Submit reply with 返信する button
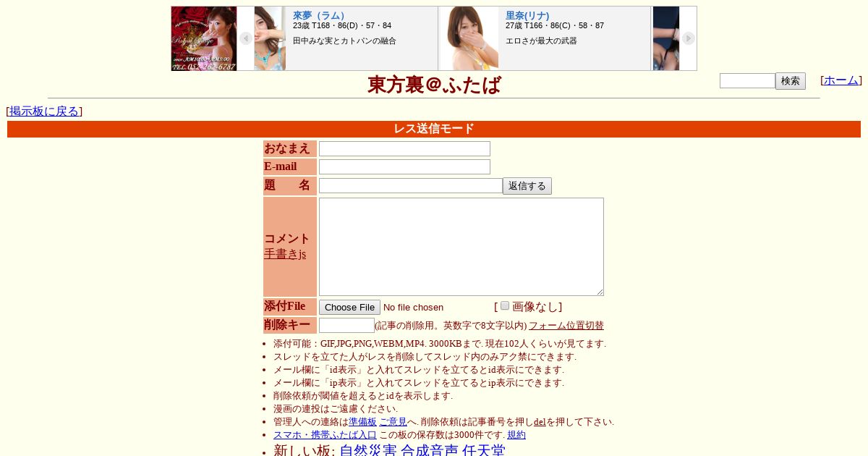The width and height of the screenshot is (868, 456). point(527,186)
